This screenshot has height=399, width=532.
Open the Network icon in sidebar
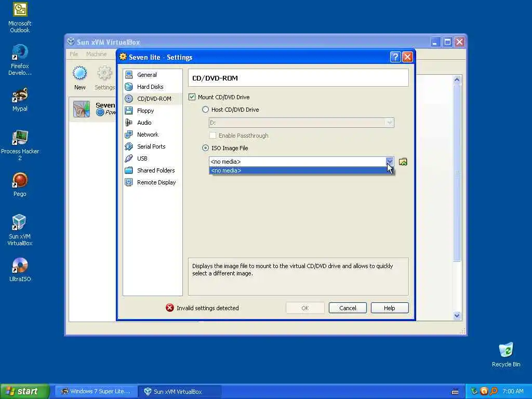click(129, 135)
